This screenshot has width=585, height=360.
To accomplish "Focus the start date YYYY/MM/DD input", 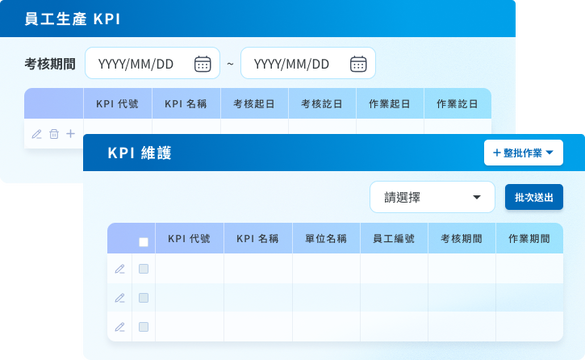I will (153, 63).
